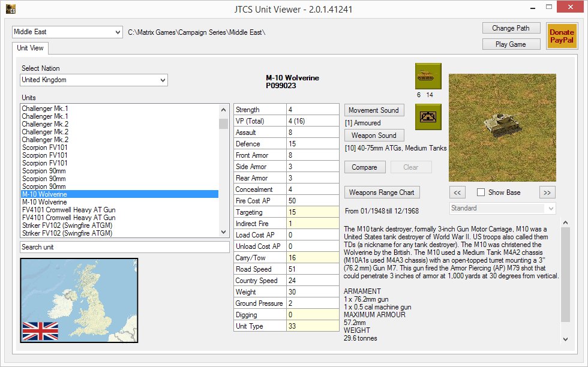Click the Donate PayPal icon

tap(562, 36)
